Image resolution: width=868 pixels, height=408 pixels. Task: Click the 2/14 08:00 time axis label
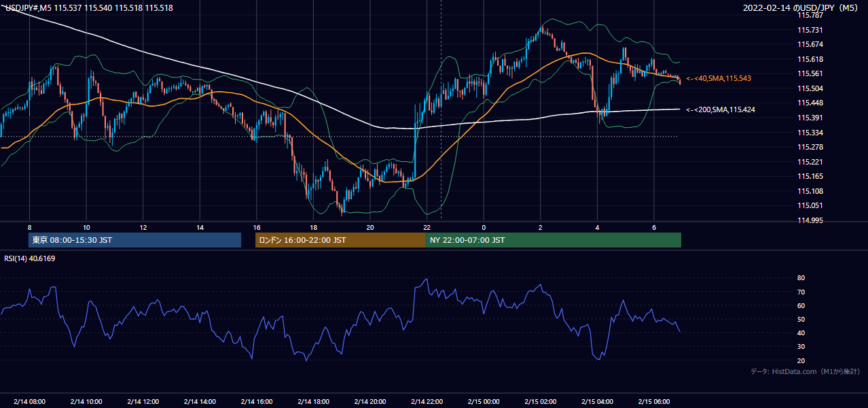(x=29, y=401)
